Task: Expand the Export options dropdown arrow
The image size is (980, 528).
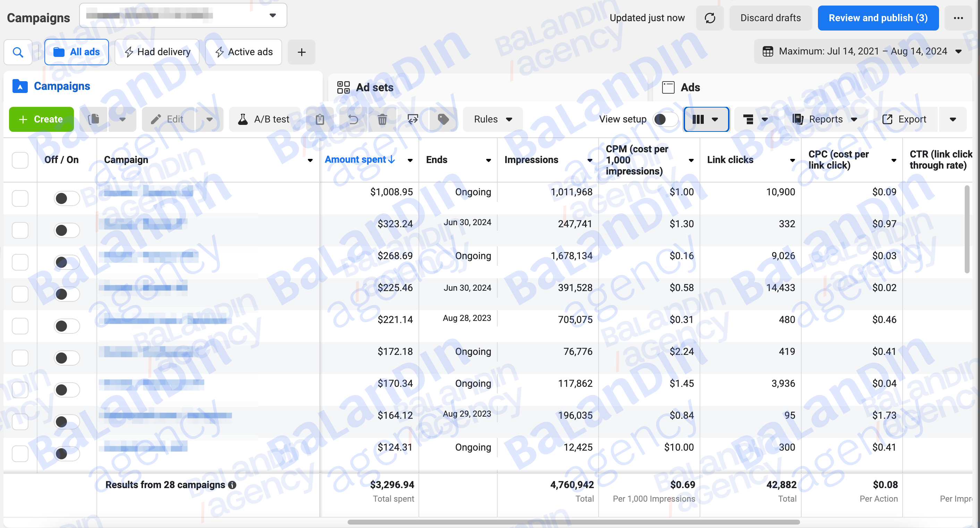Action: click(x=952, y=119)
